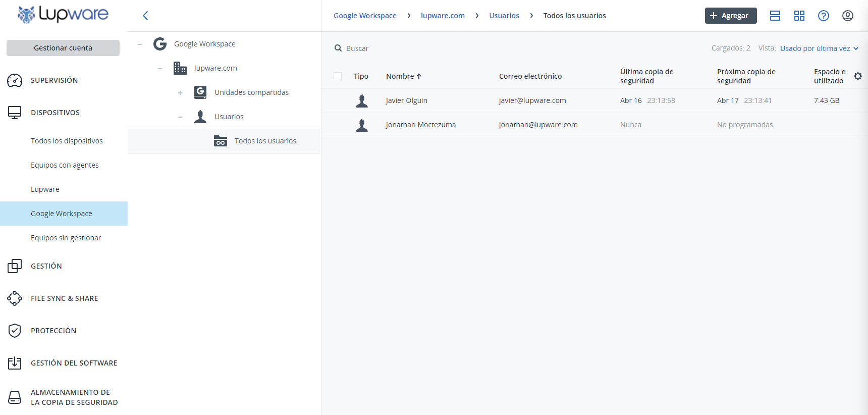Image resolution: width=868 pixels, height=415 pixels.
Task: Select Todos los usuarios tree item
Action: click(224, 141)
